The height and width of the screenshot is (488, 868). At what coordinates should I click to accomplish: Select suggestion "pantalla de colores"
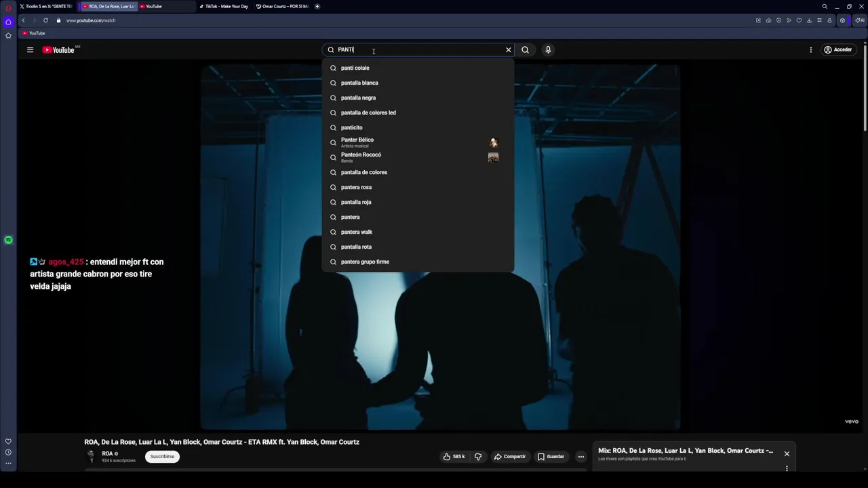pyautogui.click(x=418, y=172)
